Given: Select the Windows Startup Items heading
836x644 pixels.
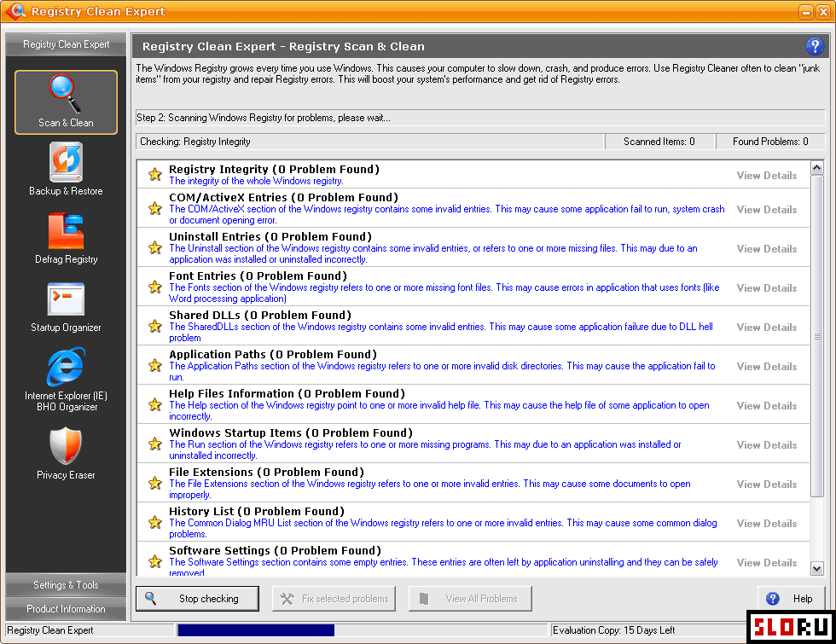Looking at the screenshot, I should click(291, 433).
